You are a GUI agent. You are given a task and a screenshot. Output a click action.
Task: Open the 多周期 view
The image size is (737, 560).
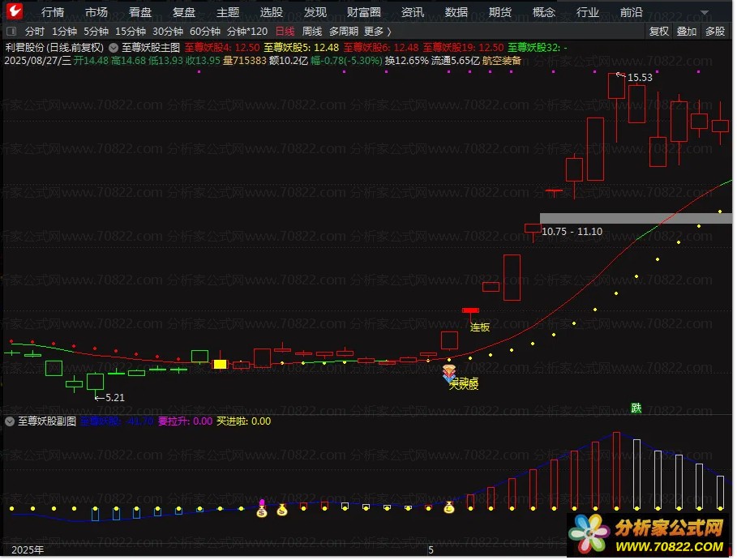(x=344, y=32)
